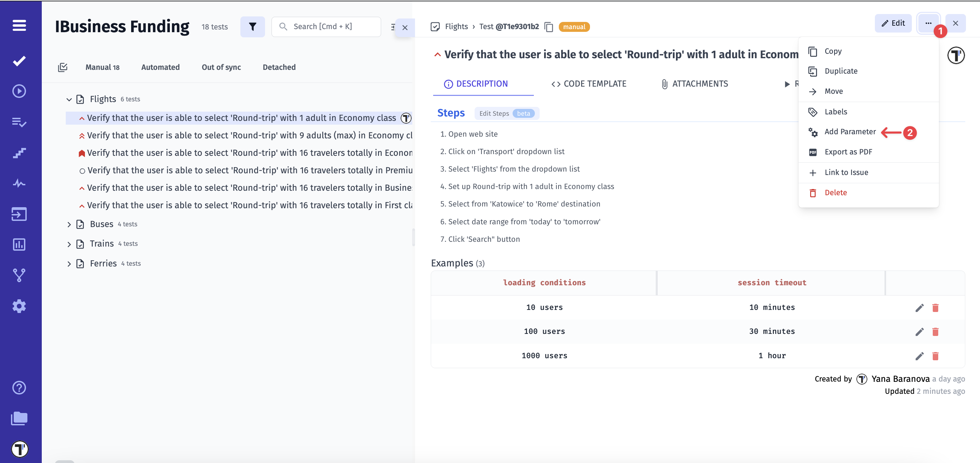Image resolution: width=980 pixels, height=463 pixels.
Task: Choose Delete in the context menu
Action: click(835, 193)
